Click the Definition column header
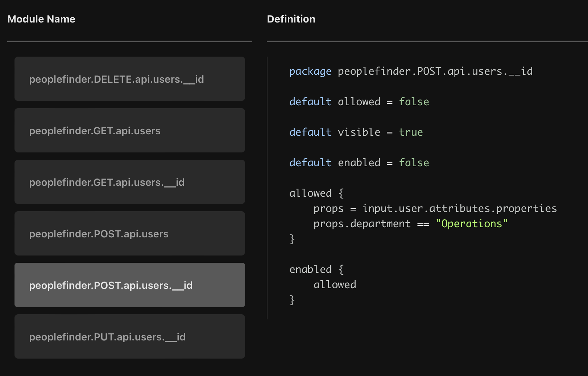Image resolution: width=588 pixels, height=376 pixels. coord(291,19)
